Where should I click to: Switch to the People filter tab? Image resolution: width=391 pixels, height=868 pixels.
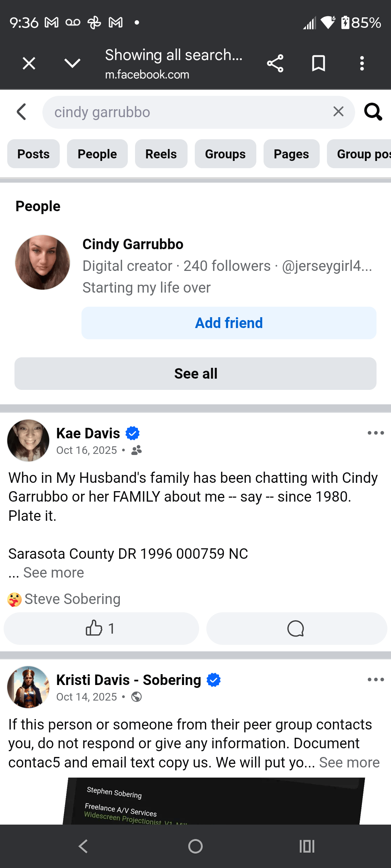tap(97, 154)
